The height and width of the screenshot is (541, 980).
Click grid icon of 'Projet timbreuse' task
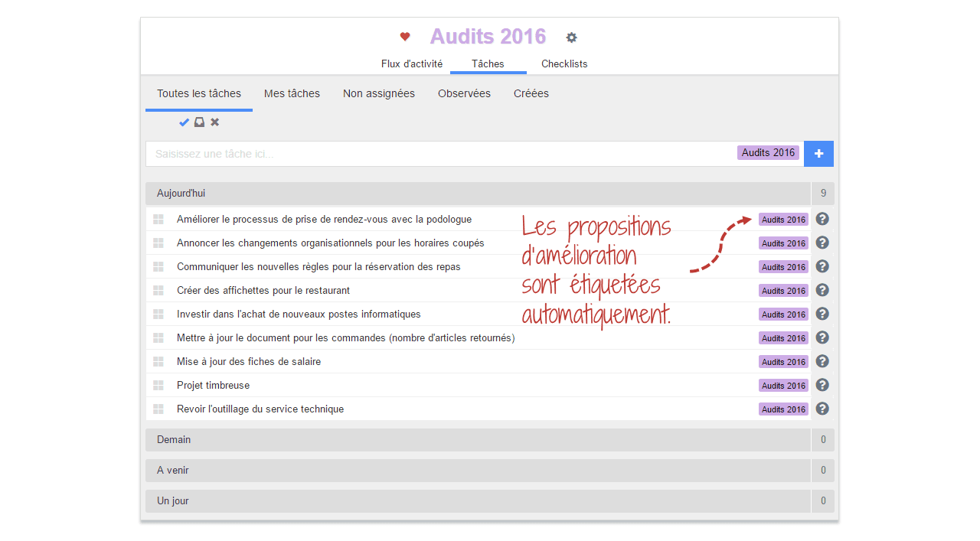pyautogui.click(x=158, y=386)
